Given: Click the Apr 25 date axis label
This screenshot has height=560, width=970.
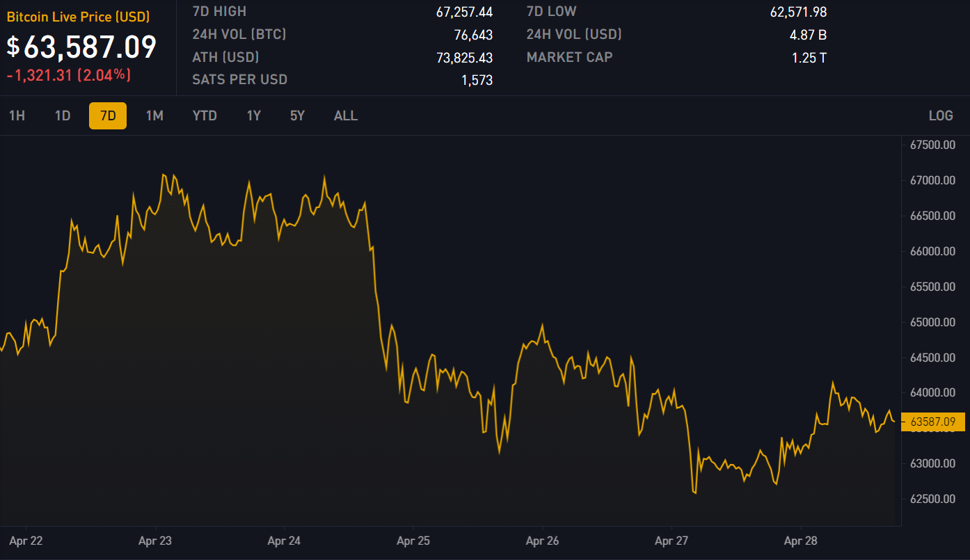Looking at the screenshot, I should click(x=413, y=541).
